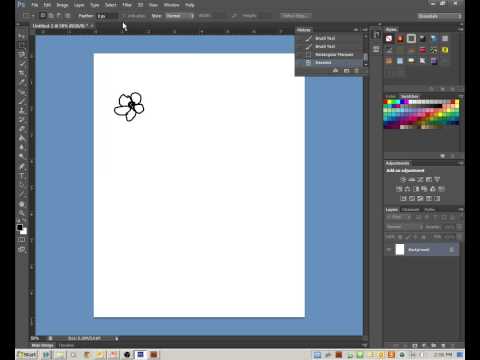Image resolution: width=480 pixels, height=360 pixels.
Task: Enable Add to selection mode
Action: tap(51, 16)
